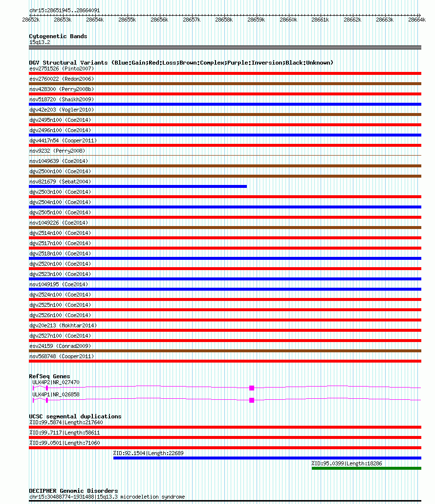Select the esv2760022 (Redon2006) variant label

pos(62,79)
